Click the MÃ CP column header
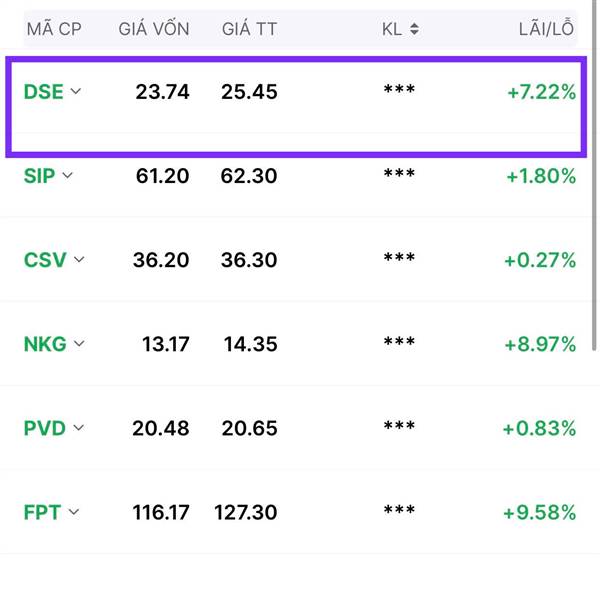The image size is (600, 600). pos(54,29)
